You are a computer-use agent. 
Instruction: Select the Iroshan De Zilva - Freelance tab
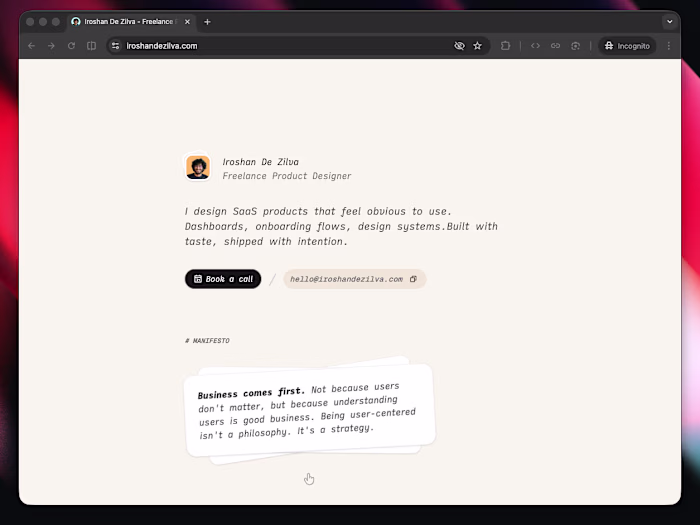(132, 22)
